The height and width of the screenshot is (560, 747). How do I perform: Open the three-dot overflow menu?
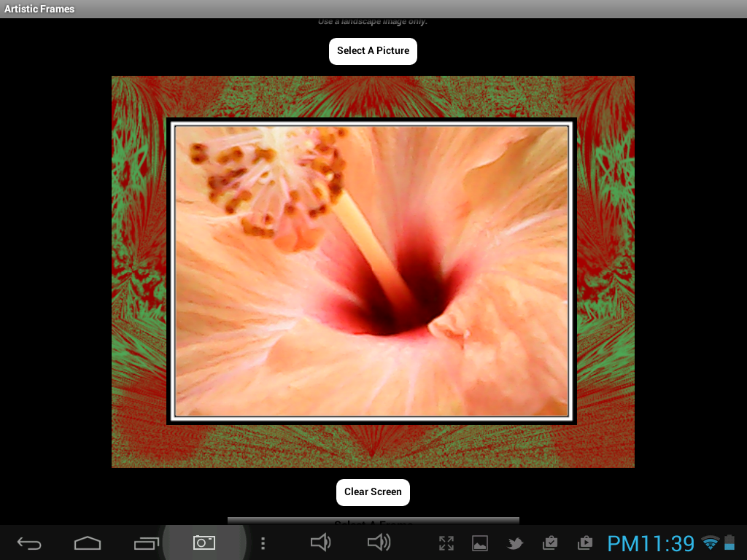[x=263, y=543]
